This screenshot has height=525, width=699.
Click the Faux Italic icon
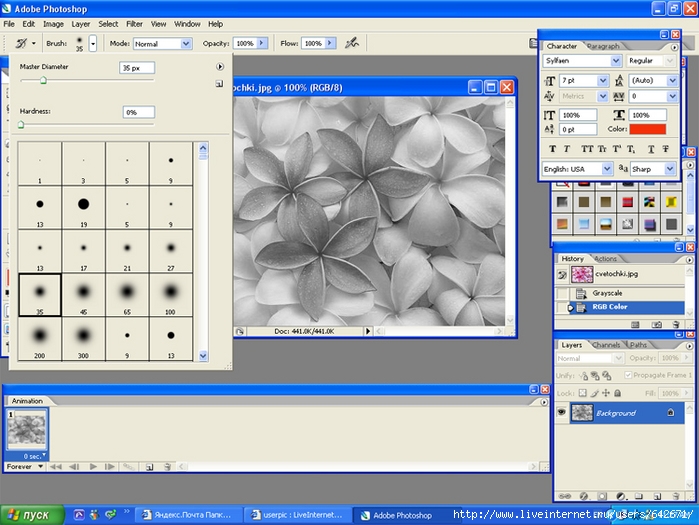point(567,149)
